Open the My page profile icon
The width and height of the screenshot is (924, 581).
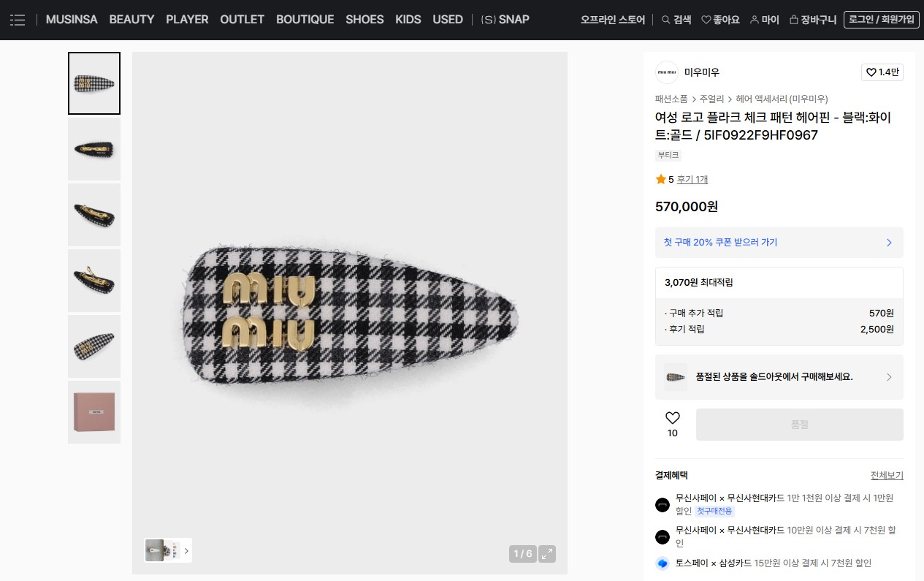click(x=755, y=20)
